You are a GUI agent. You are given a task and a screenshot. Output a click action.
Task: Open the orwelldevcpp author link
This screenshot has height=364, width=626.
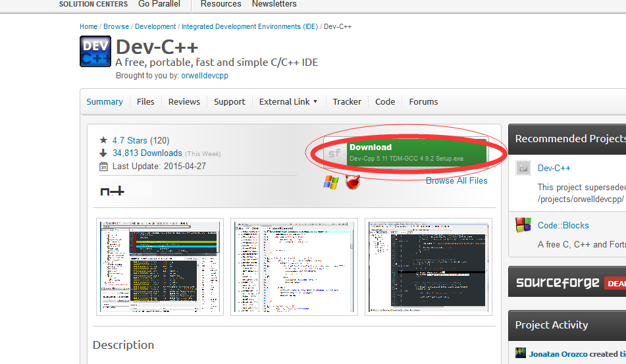[x=205, y=76]
